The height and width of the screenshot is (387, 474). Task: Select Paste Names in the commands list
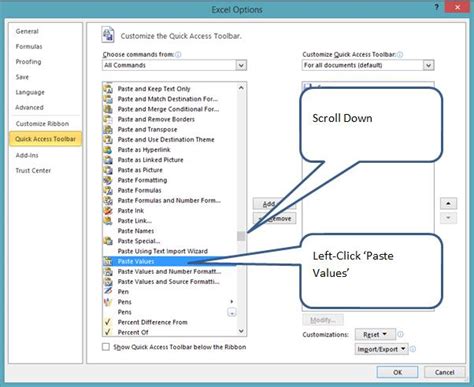tap(136, 231)
